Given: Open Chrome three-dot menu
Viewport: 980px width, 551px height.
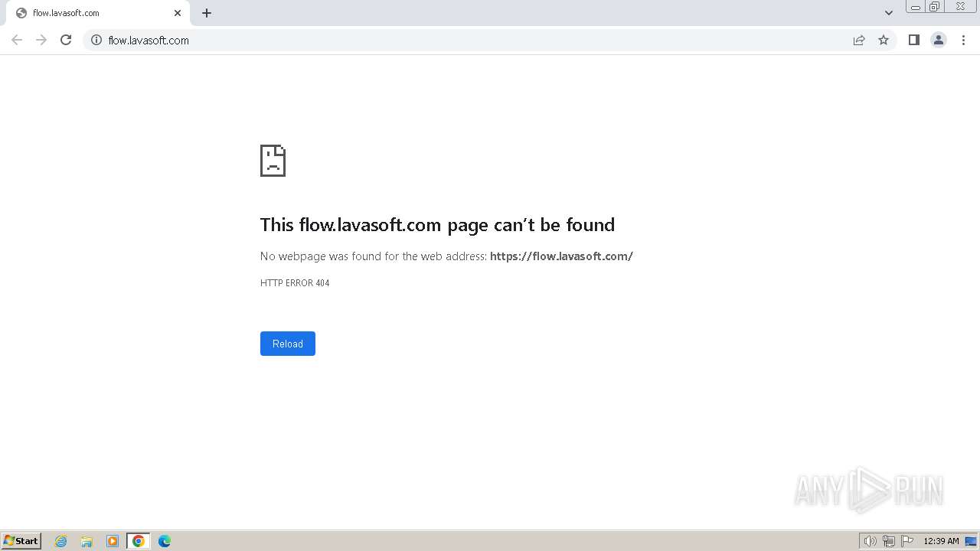Looking at the screenshot, I should pyautogui.click(x=963, y=40).
